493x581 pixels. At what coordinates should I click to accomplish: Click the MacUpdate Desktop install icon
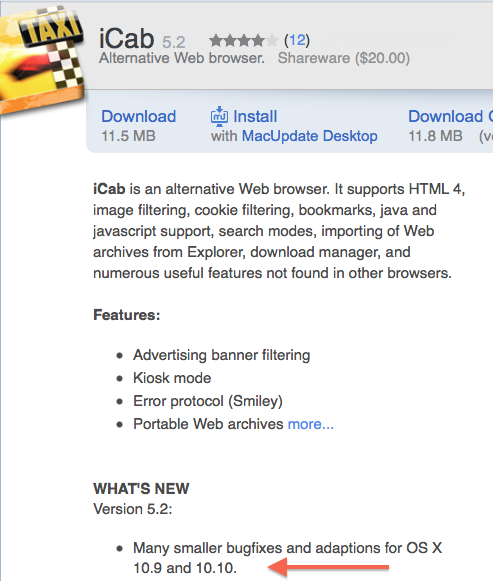tap(219, 116)
